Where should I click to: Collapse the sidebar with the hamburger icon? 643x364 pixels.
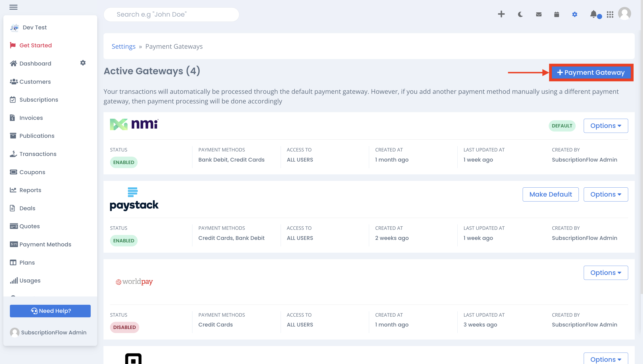pos(13,7)
